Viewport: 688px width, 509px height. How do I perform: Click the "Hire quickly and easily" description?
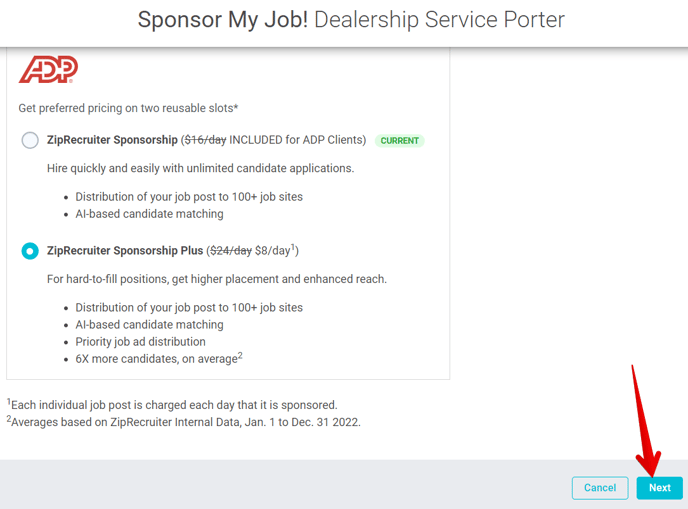click(x=201, y=168)
